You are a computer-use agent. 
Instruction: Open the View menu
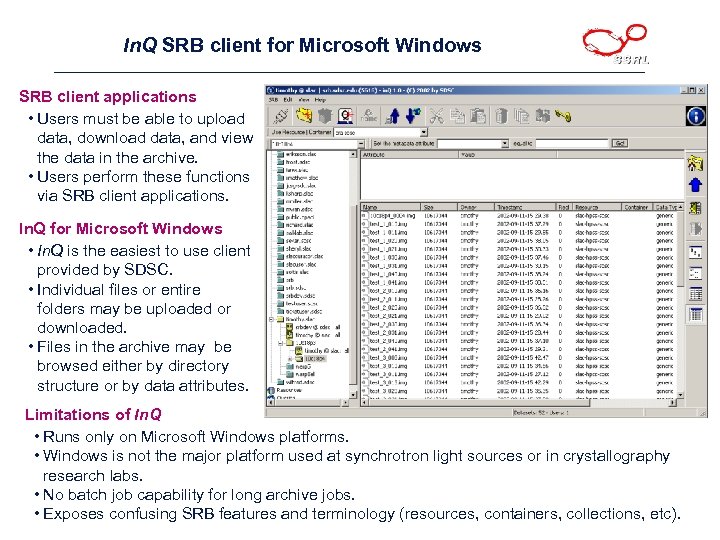[304, 100]
